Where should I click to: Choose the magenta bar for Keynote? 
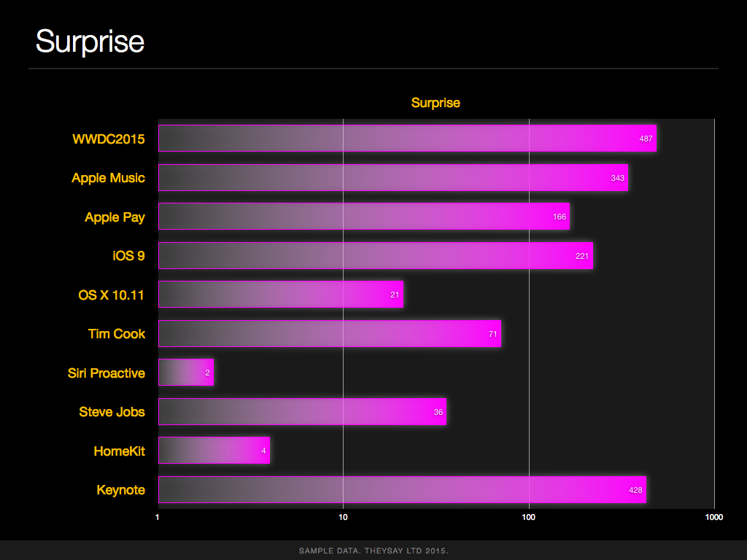pos(403,490)
